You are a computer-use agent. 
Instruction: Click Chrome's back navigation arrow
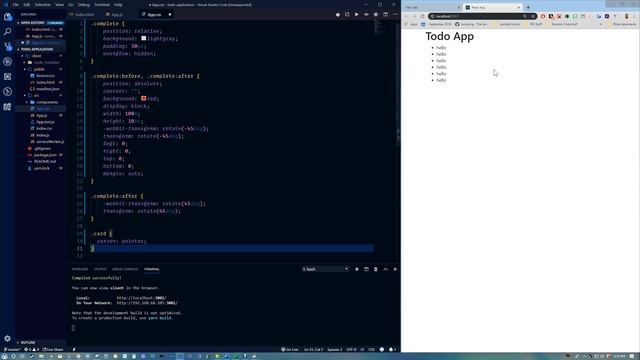tap(406, 16)
